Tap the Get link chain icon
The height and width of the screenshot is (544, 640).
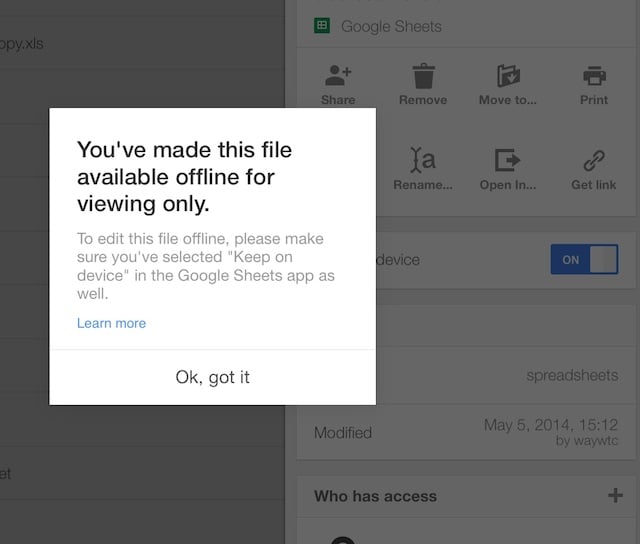click(x=594, y=160)
